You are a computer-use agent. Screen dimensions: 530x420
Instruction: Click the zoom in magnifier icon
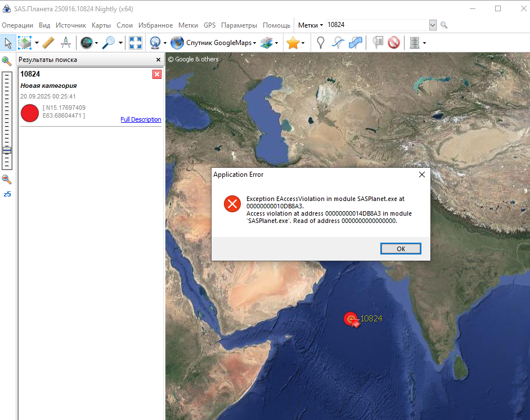coord(7,61)
